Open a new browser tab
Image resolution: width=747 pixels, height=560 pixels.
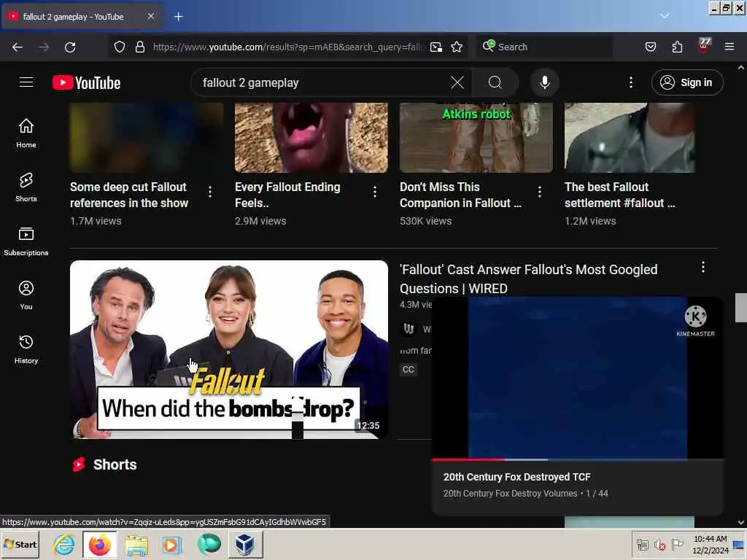[179, 17]
